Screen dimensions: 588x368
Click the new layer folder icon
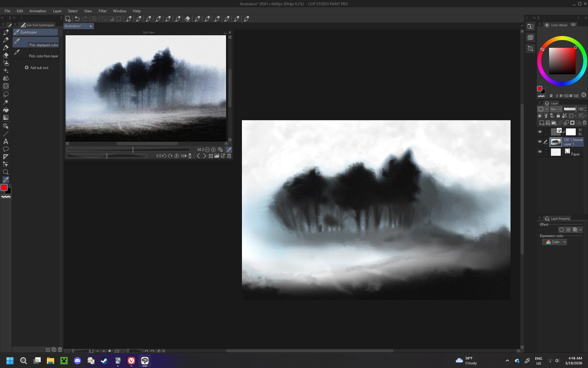pos(554,123)
